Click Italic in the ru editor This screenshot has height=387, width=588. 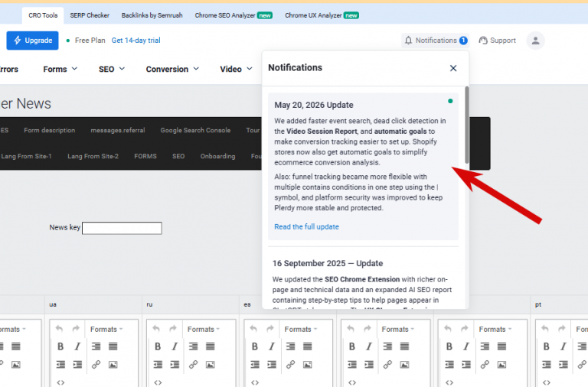pos(175,346)
